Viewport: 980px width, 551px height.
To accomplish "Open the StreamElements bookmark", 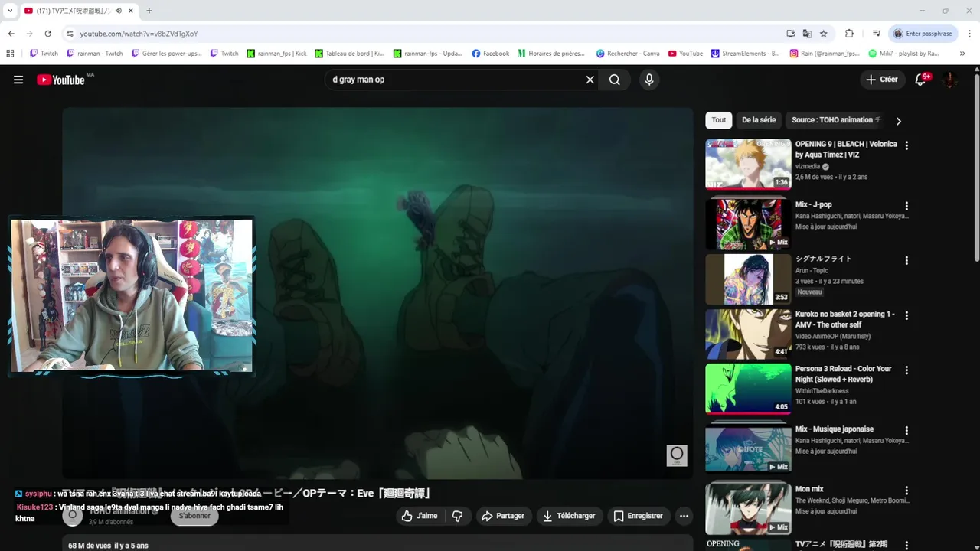I will 745,54.
